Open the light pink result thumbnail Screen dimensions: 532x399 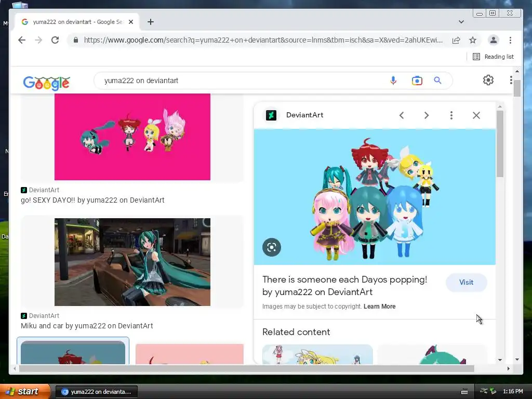[189, 354]
